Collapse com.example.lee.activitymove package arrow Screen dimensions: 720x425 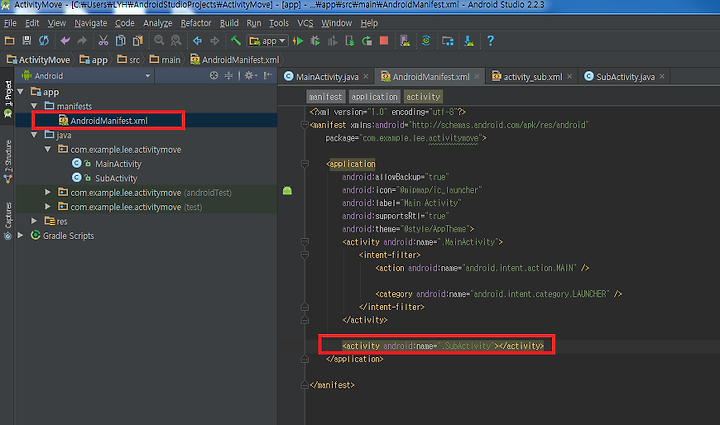[48, 149]
